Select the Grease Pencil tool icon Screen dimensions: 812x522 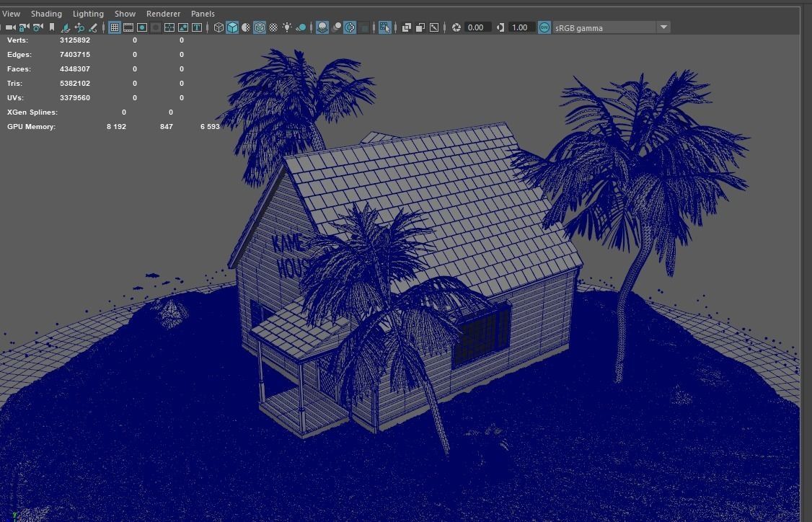(93, 27)
